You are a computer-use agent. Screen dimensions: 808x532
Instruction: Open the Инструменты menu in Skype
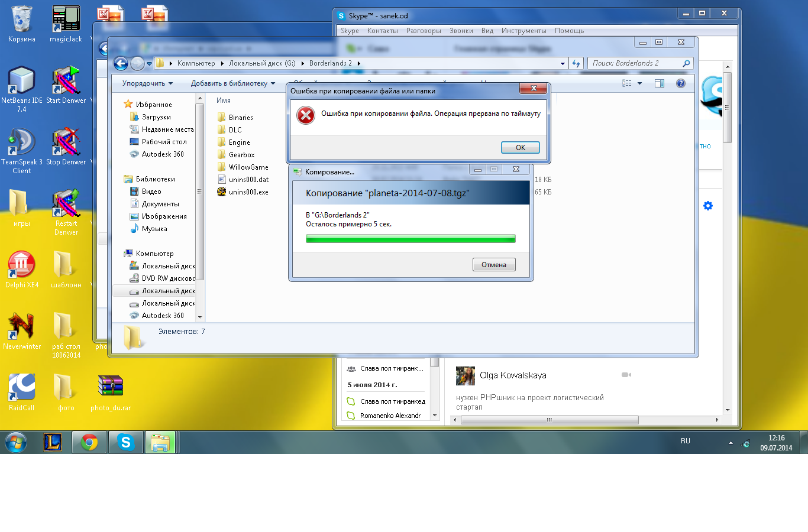click(x=524, y=31)
